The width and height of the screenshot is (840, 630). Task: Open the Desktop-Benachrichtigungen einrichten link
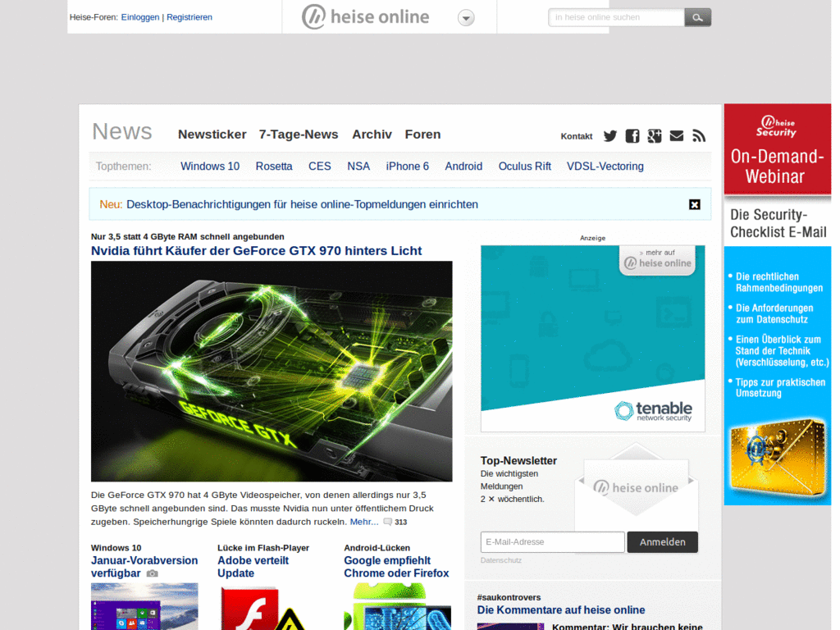coord(302,204)
